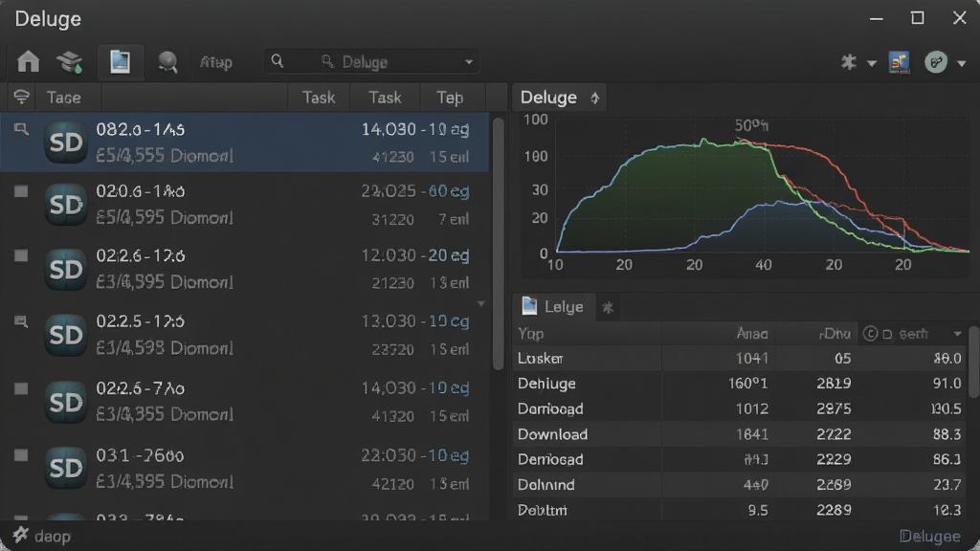Click SD icon of row 02.2.5 - 12:5
This screenshot has height=551, width=980.
tap(66, 335)
